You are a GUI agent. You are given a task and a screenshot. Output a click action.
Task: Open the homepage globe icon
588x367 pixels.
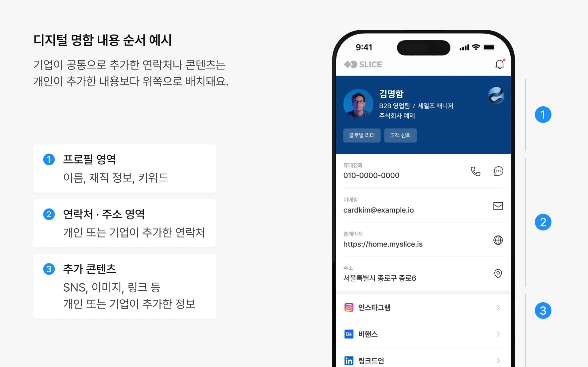coord(498,240)
